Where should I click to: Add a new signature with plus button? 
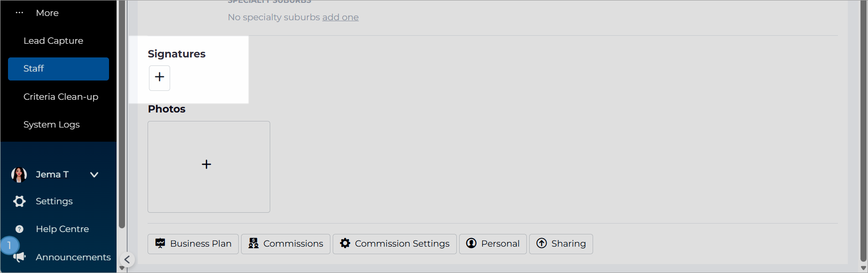point(159,78)
